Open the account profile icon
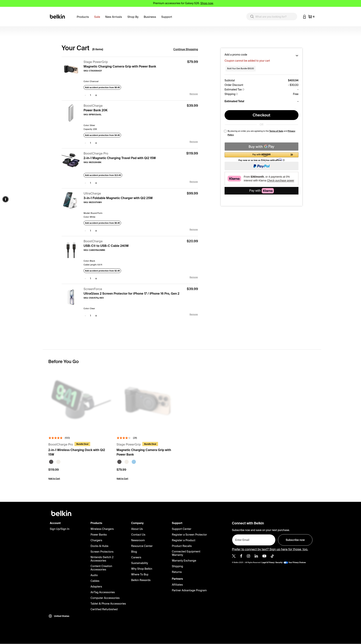This screenshot has height=644, width=361. [x=304, y=17]
